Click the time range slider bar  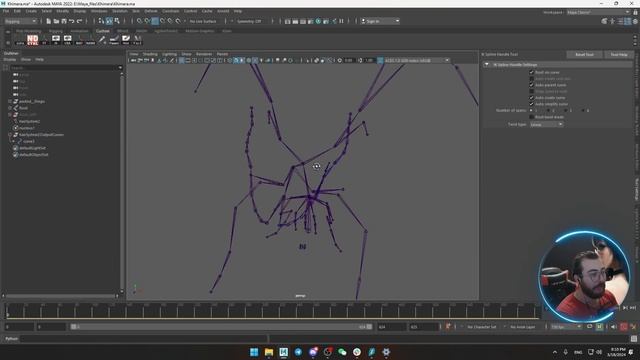point(221,327)
